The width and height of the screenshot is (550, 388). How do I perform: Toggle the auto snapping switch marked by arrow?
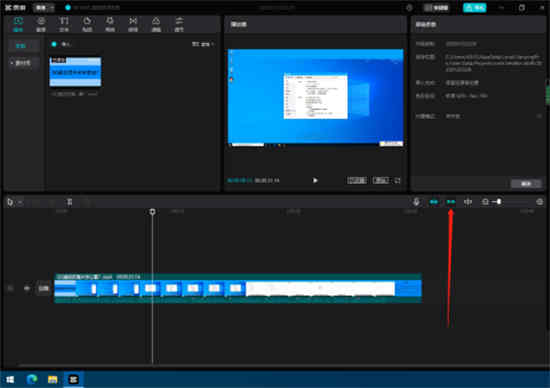click(451, 202)
